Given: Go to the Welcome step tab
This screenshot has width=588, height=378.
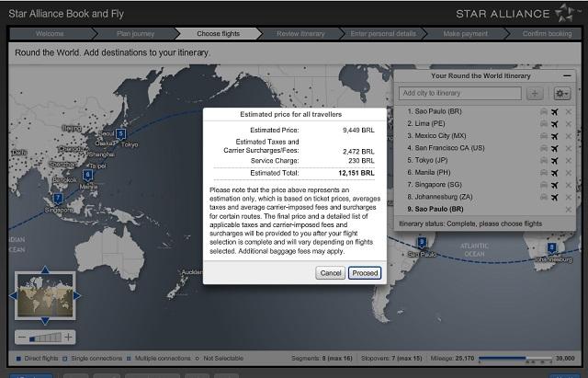Looking at the screenshot, I should pyautogui.click(x=50, y=34).
